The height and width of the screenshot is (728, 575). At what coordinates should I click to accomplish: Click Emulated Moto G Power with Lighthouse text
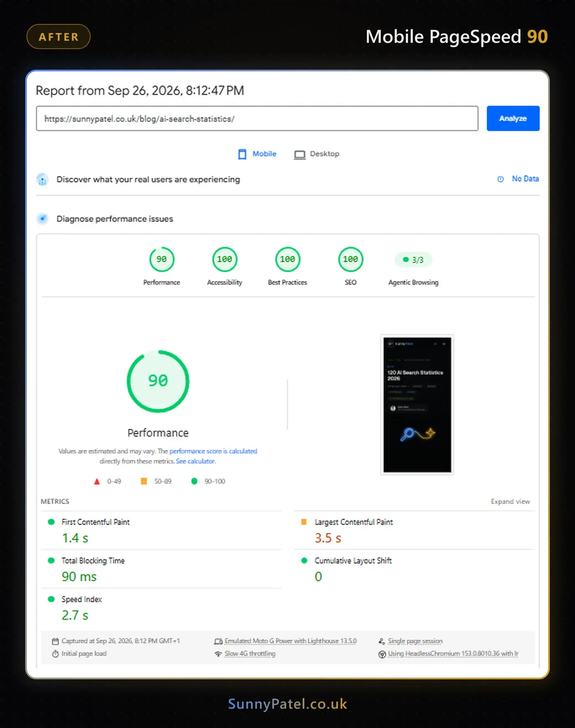290,641
